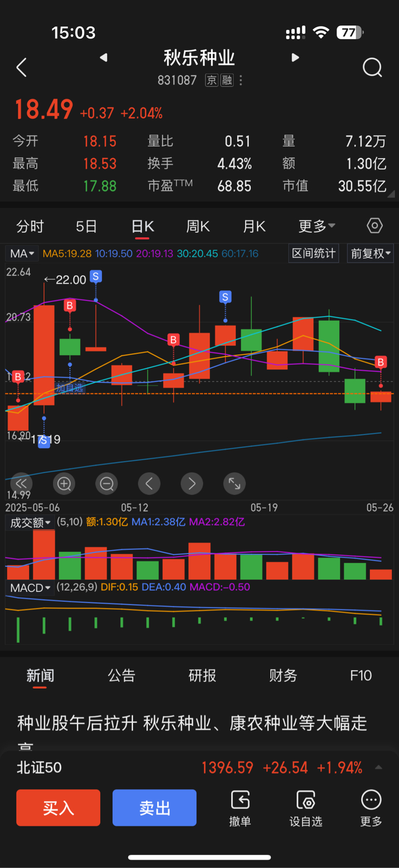Tap the tallest red volume bar
This screenshot has width=399, height=868.
[44, 555]
